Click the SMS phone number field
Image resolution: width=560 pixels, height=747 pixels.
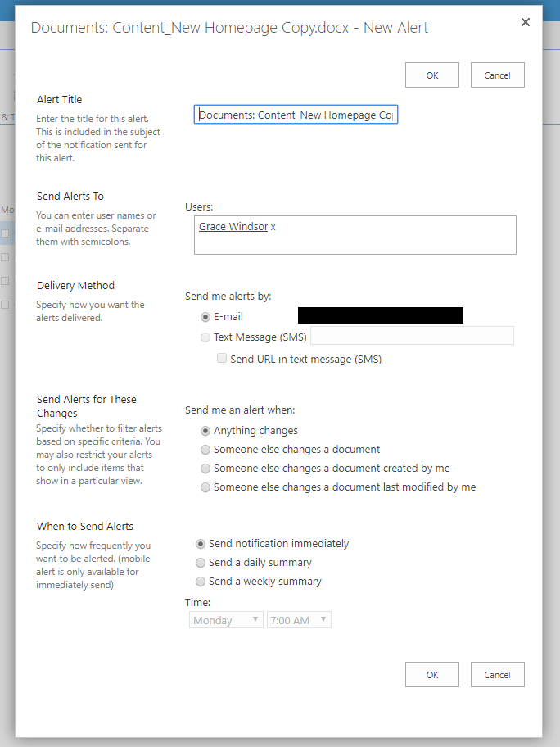click(412, 336)
